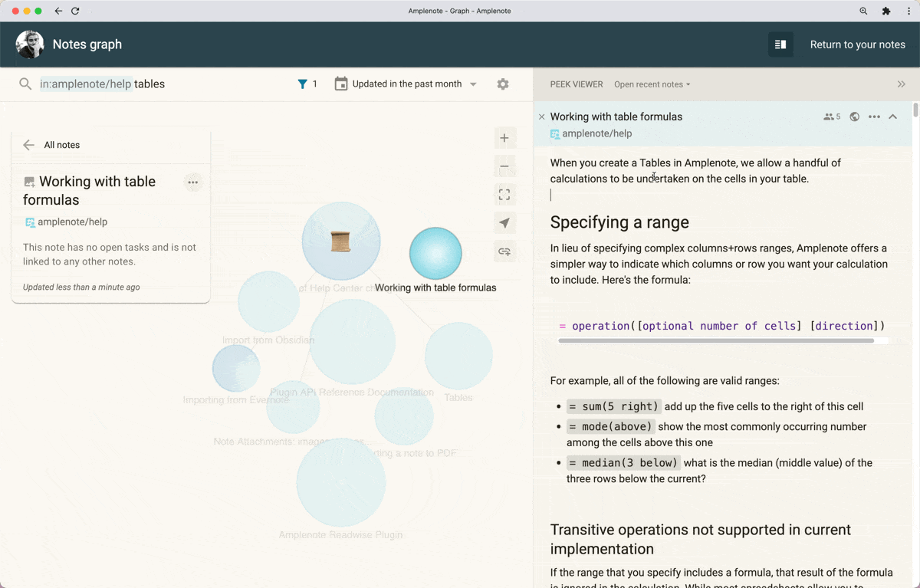Open the browser three-dot menu
The image size is (920, 588).
pyautogui.click(x=909, y=11)
